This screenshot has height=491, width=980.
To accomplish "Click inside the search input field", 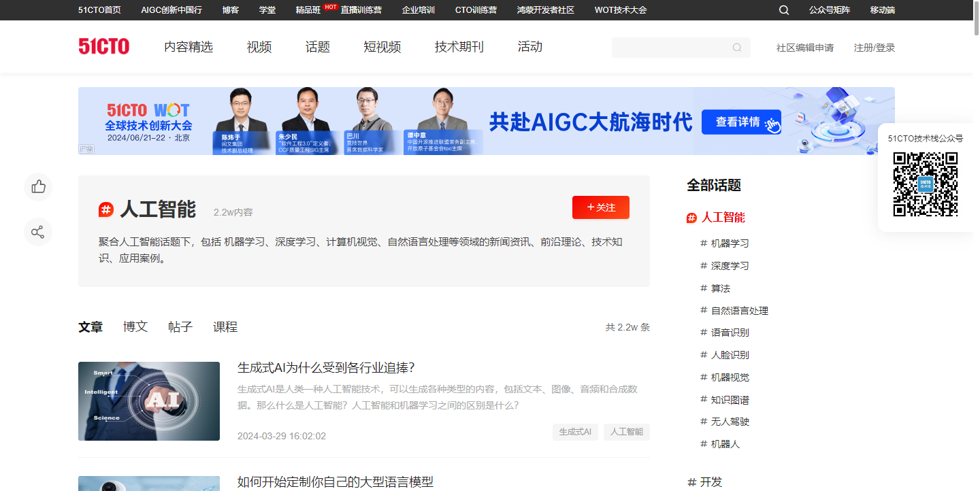I will [681, 48].
